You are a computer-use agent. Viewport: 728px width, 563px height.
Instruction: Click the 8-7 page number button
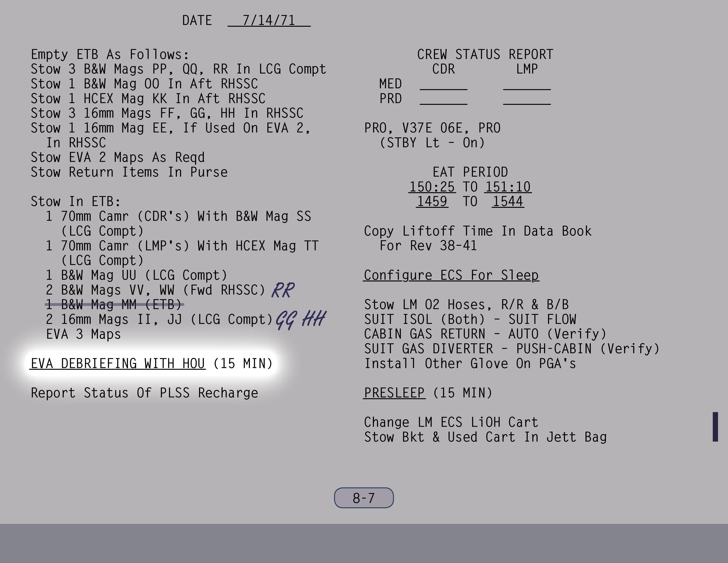pos(364,498)
